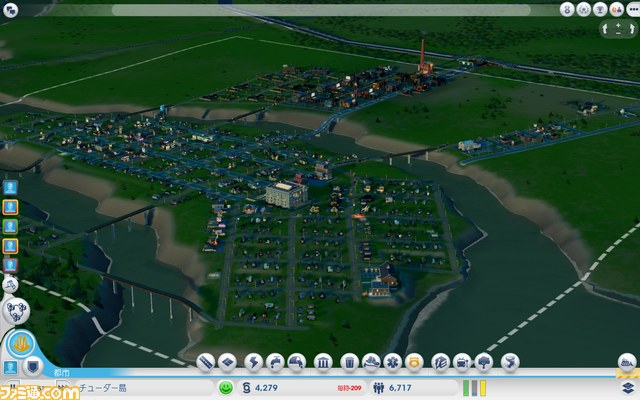Click the gray commercial demand bar
The image size is (640, 400).
point(474,388)
